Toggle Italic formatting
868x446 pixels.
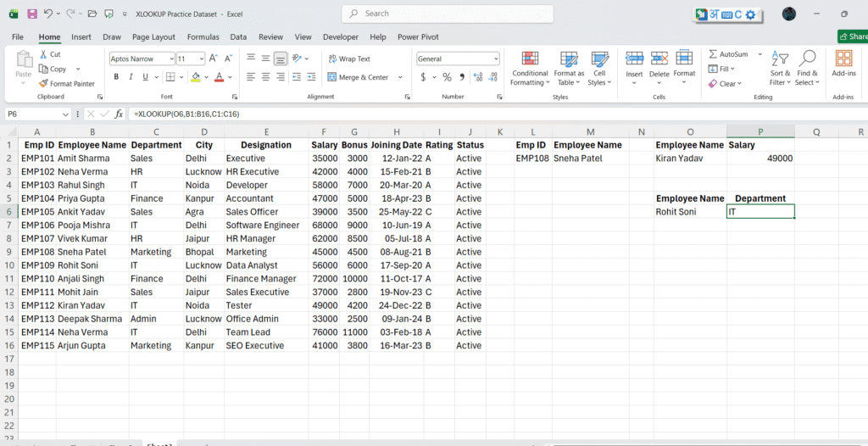(131, 77)
